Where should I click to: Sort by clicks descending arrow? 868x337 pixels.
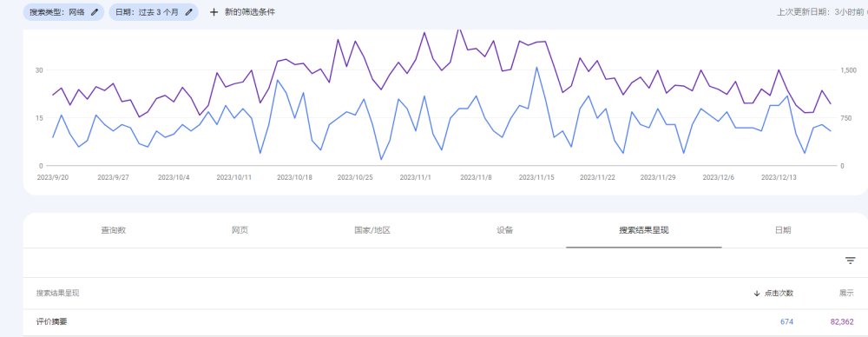757,294
